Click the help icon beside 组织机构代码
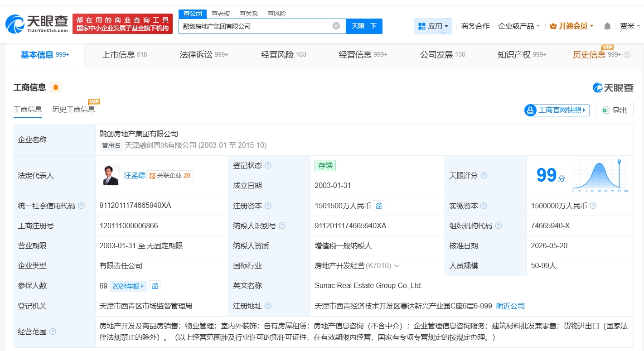This screenshot has height=351, width=644. pyautogui.click(x=499, y=226)
